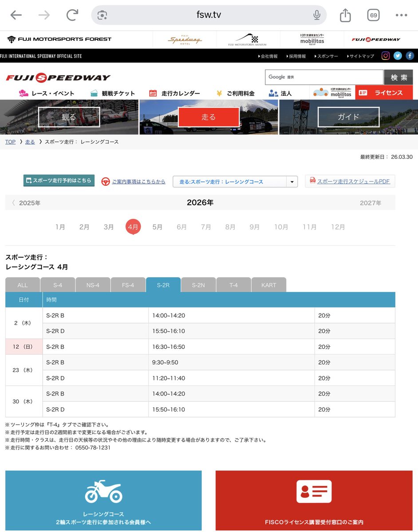Image resolution: width=418 pixels, height=532 pixels.
Task: Click サイトマップ header link
Action: coord(360,56)
